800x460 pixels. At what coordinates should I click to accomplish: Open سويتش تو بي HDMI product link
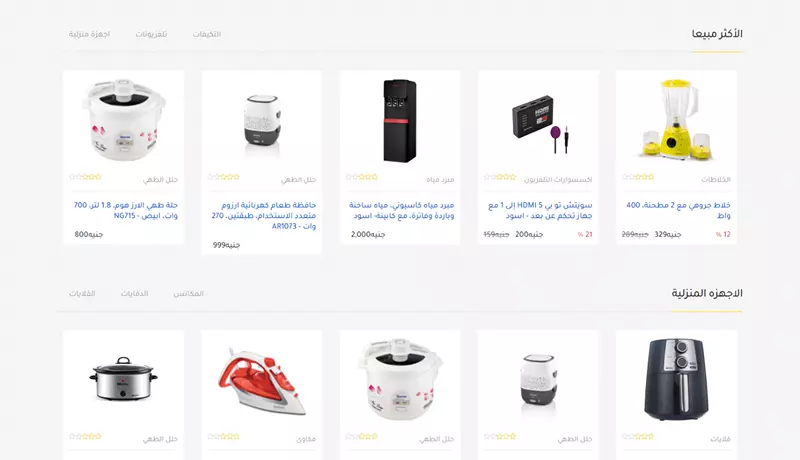pos(540,210)
